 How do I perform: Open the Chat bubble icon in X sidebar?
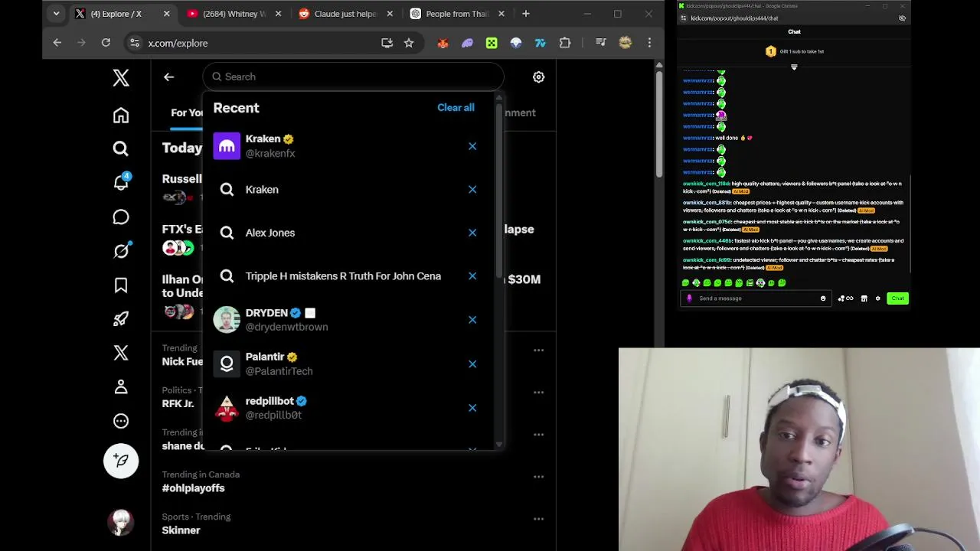tap(121, 217)
